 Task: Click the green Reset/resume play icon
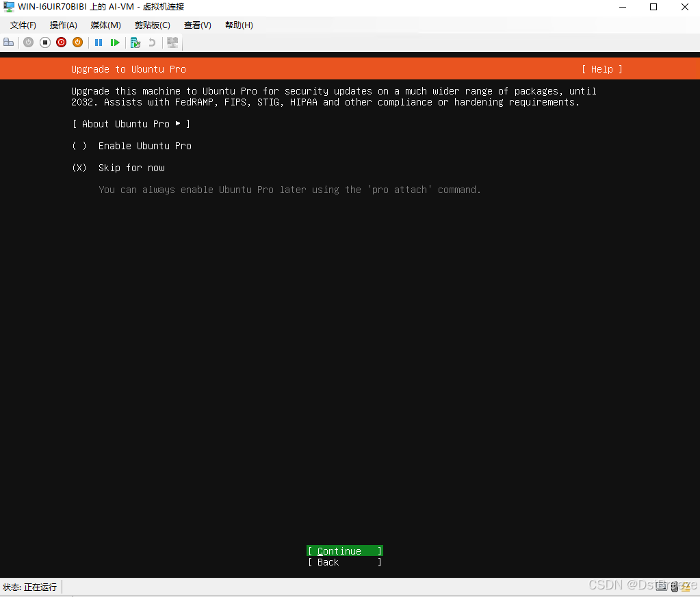pos(115,42)
